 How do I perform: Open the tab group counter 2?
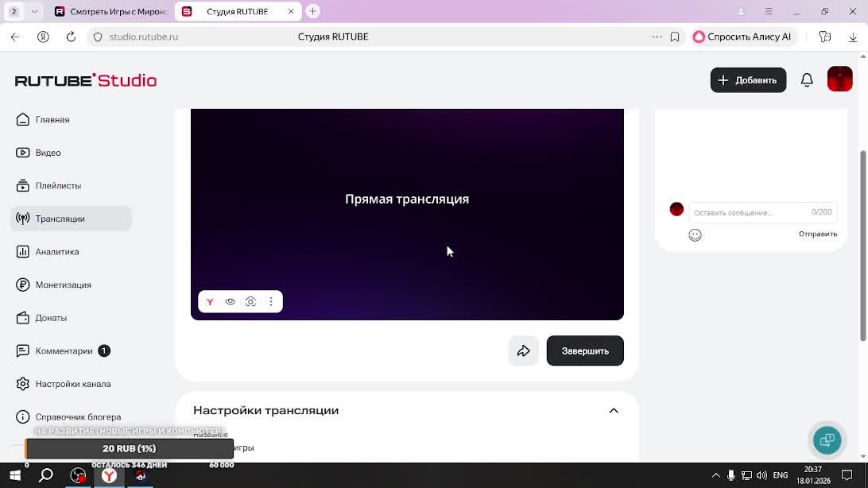[14, 12]
